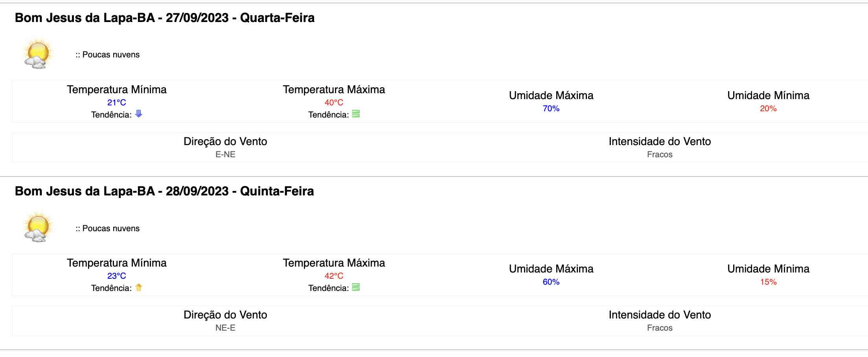The width and height of the screenshot is (868, 357).
Task: Click the yellow up-arrow trend icon for 23°C
Action: click(x=139, y=287)
